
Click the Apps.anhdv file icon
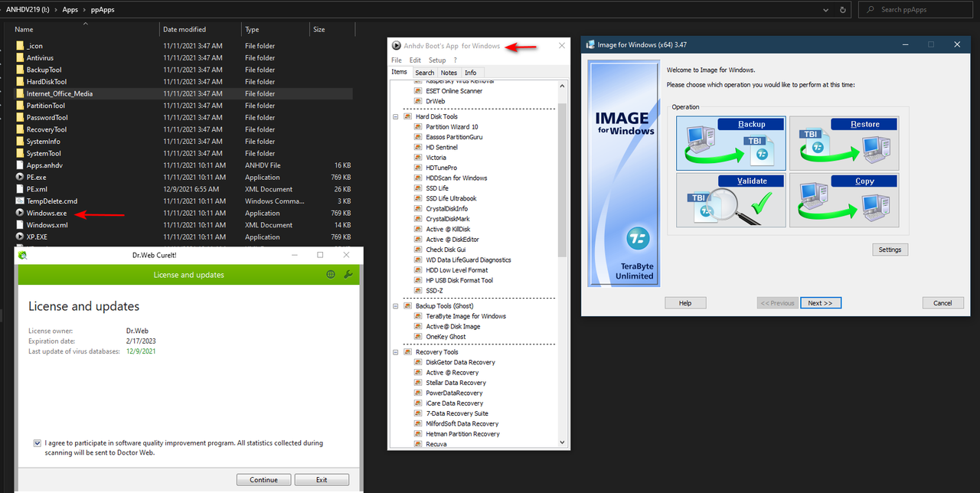[20, 165]
